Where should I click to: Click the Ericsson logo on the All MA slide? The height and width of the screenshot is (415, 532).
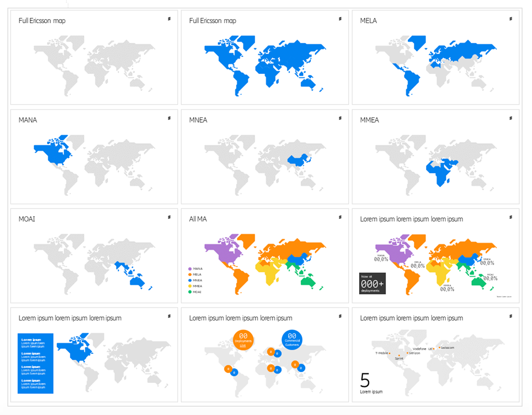point(340,217)
